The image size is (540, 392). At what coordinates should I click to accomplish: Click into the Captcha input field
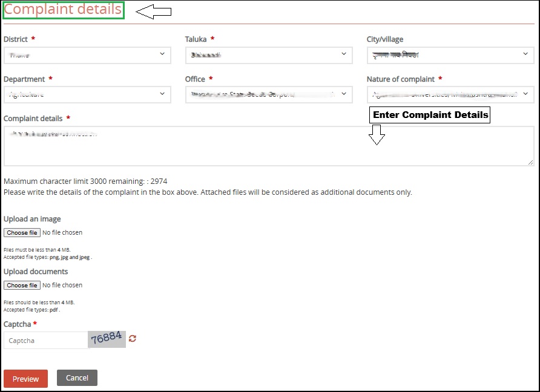(x=46, y=341)
